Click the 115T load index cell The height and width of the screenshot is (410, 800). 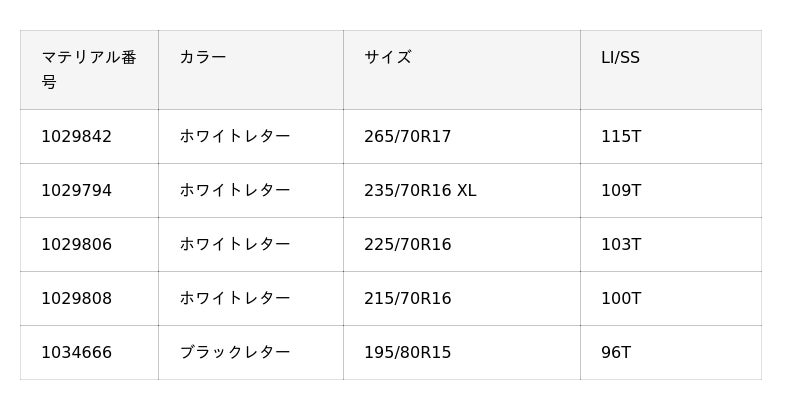coord(621,137)
